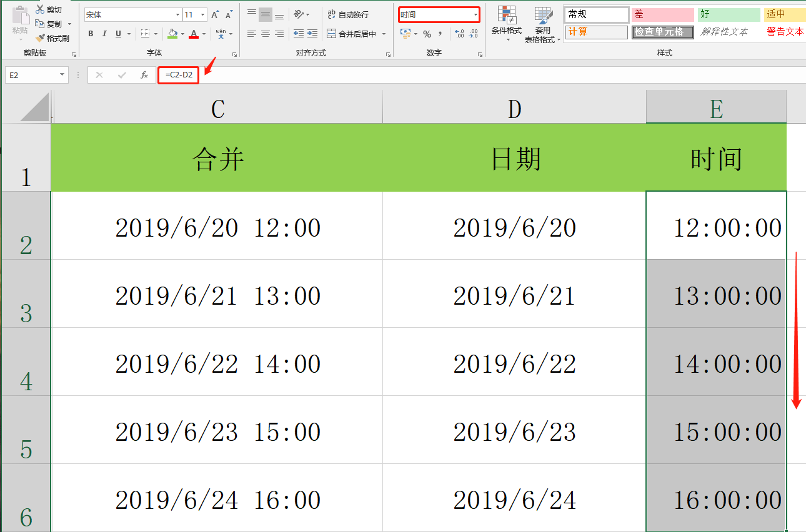Apply the 差 (Bad) pink cell style
The width and height of the screenshot is (806, 532).
[x=662, y=14]
